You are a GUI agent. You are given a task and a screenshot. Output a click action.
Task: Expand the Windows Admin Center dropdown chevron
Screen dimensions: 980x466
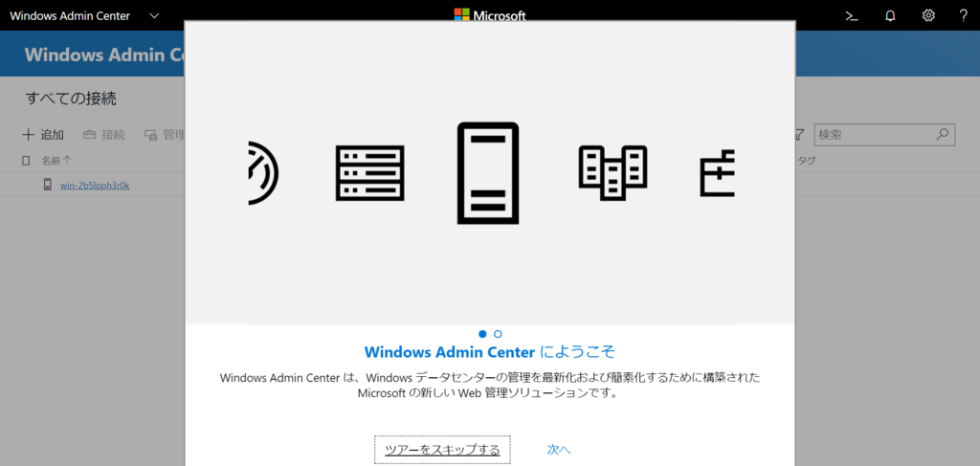(154, 15)
